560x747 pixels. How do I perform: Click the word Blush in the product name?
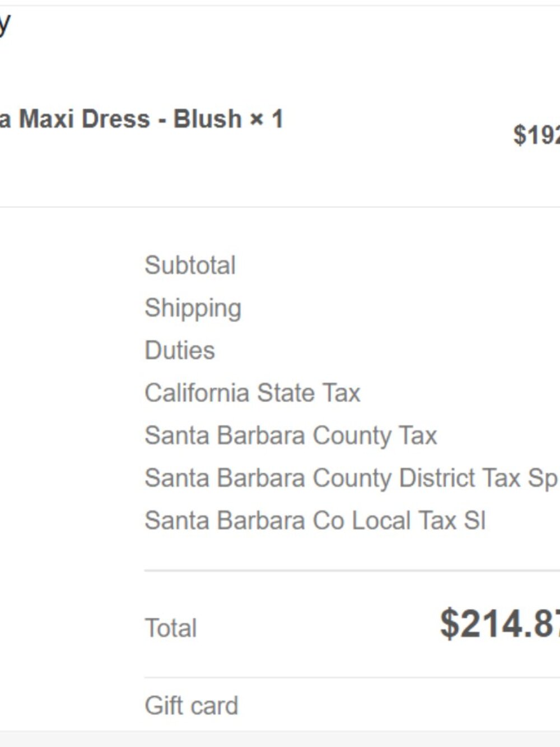point(207,119)
